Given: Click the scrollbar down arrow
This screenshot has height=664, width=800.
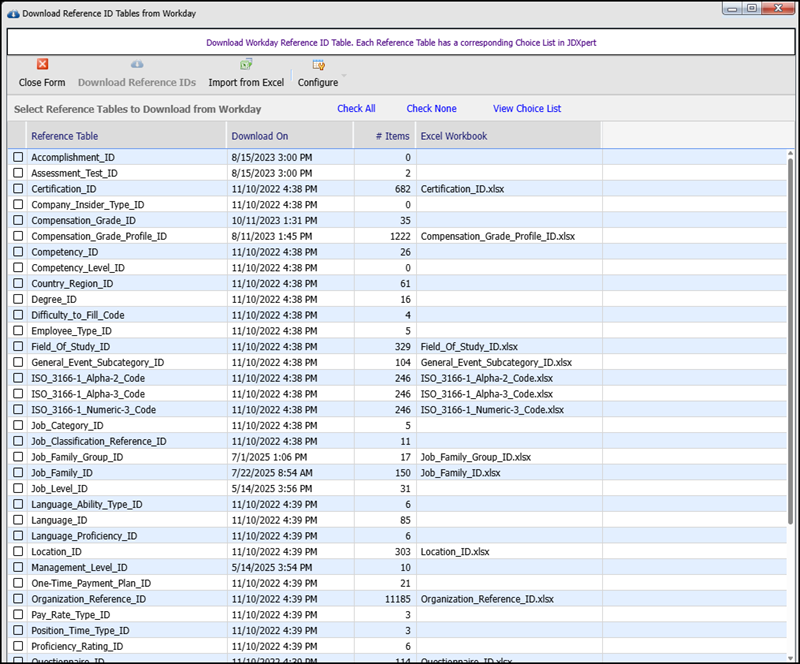Looking at the screenshot, I should pyautogui.click(x=790, y=657).
